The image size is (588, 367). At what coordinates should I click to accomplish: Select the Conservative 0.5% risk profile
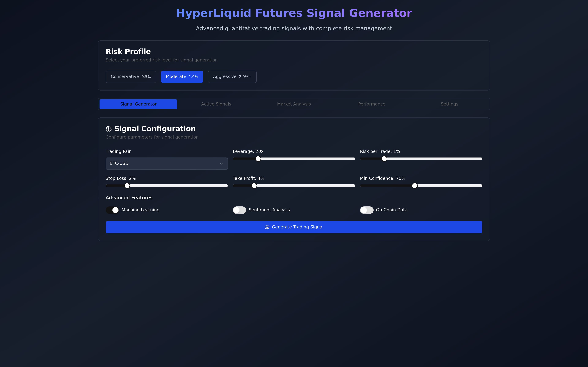point(131,76)
